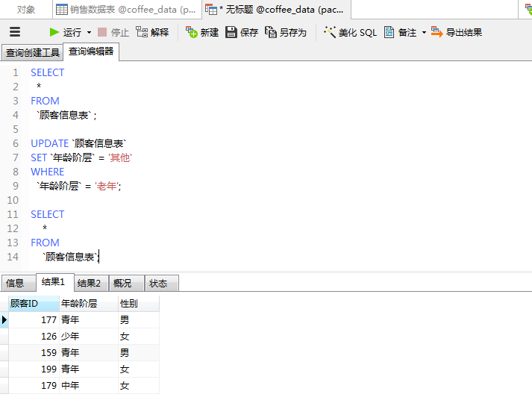Open the 销售数据表 @coffee_data tab

pyautogui.click(x=128, y=10)
